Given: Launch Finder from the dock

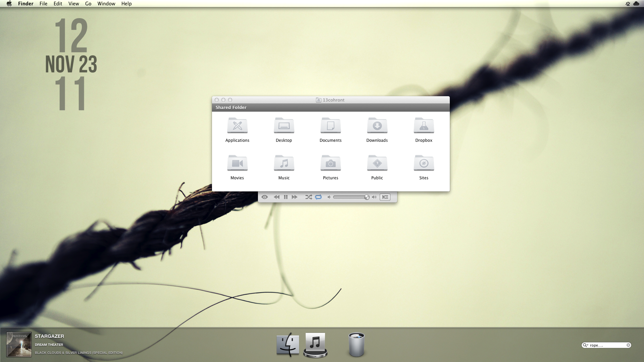Looking at the screenshot, I should point(288,345).
